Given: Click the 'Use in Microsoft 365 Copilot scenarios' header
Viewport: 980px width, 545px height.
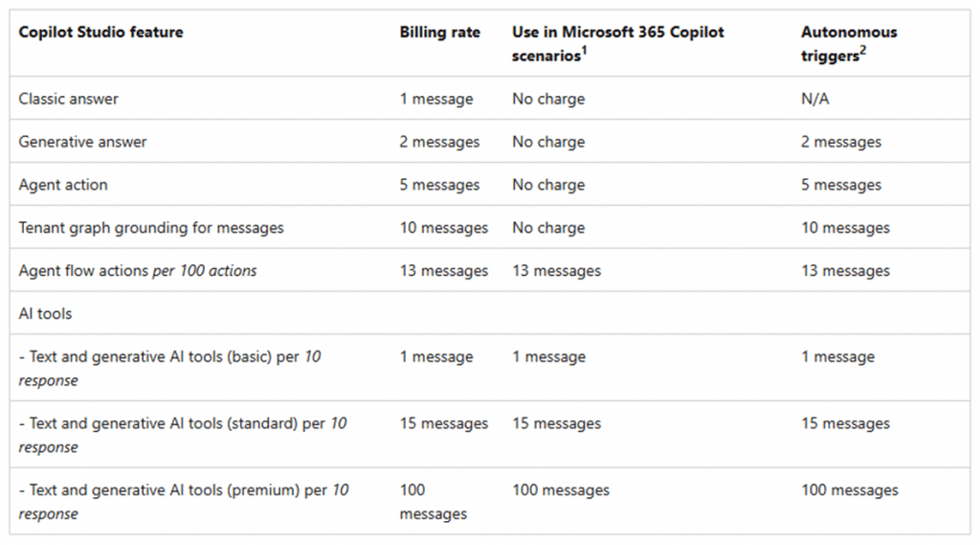Looking at the screenshot, I should (x=617, y=43).
